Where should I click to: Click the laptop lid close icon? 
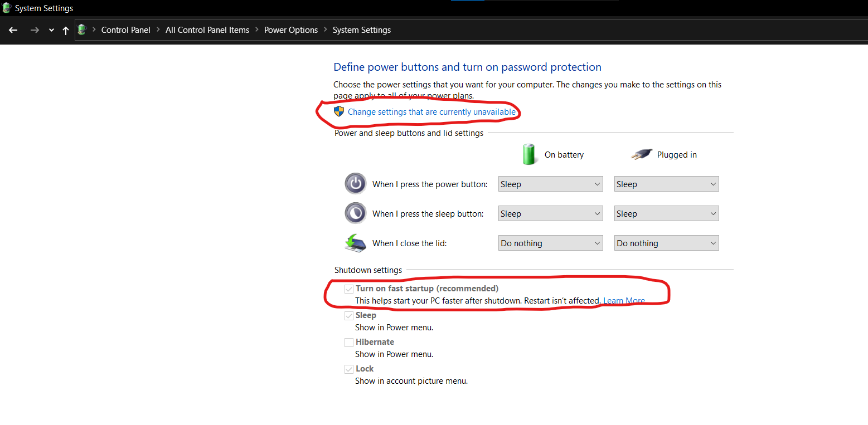click(x=355, y=243)
